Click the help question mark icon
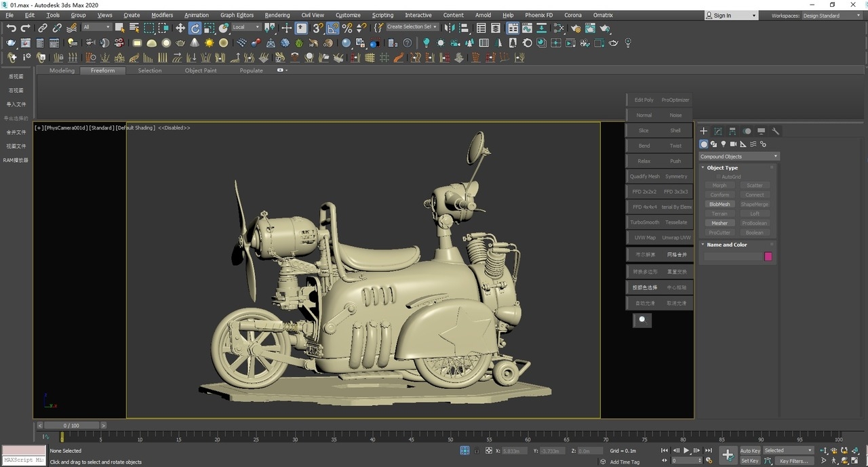This screenshot has height=467, width=868. (x=407, y=43)
